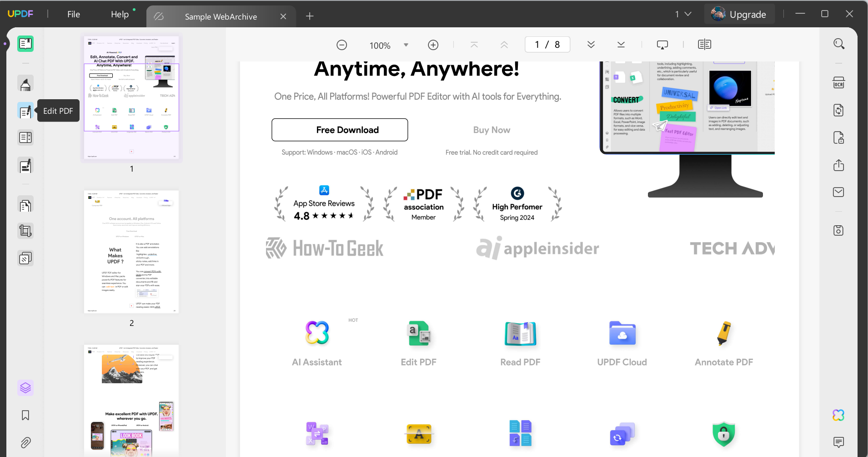Screen dimensions: 868x457
Task: Open the Page Tools overlay icon
Action: pyautogui.click(x=25, y=259)
